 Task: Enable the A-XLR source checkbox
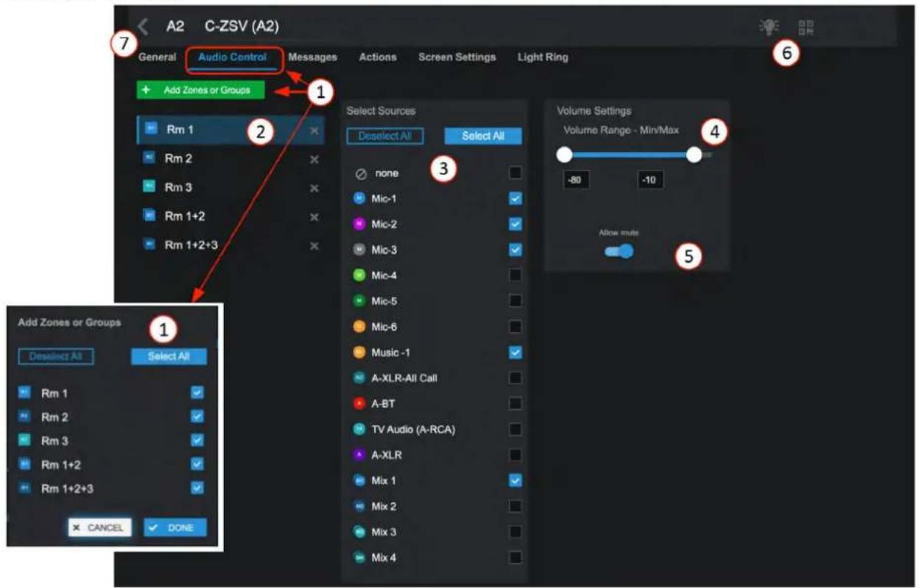pos(515,455)
